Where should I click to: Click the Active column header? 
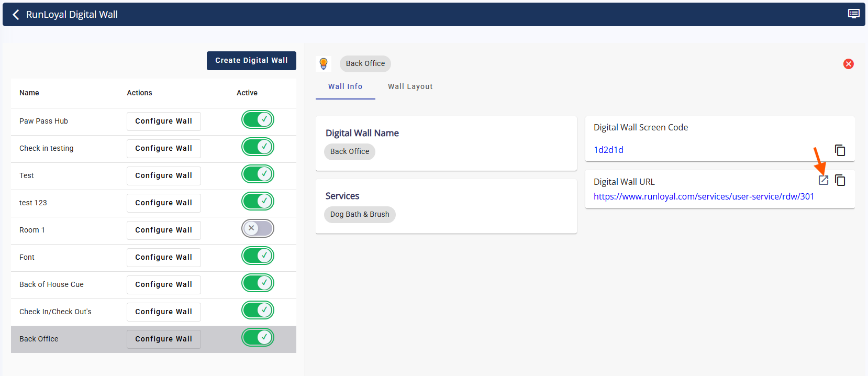coord(247,93)
